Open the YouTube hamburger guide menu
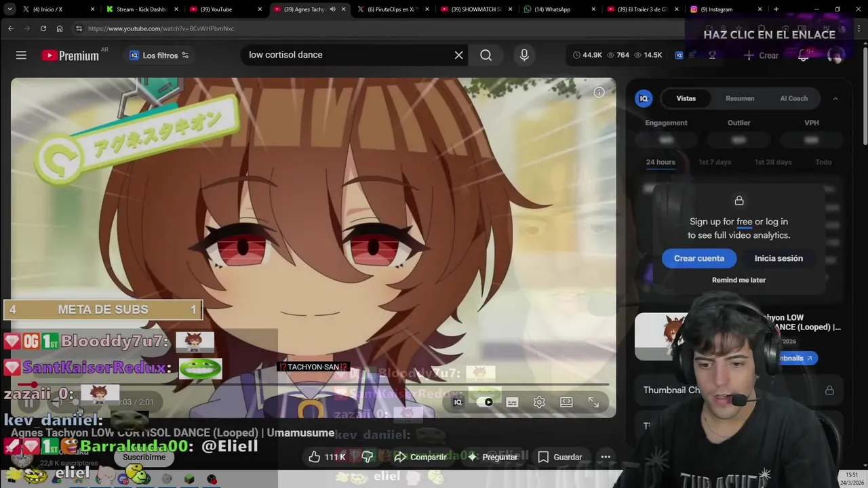 [21, 55]
